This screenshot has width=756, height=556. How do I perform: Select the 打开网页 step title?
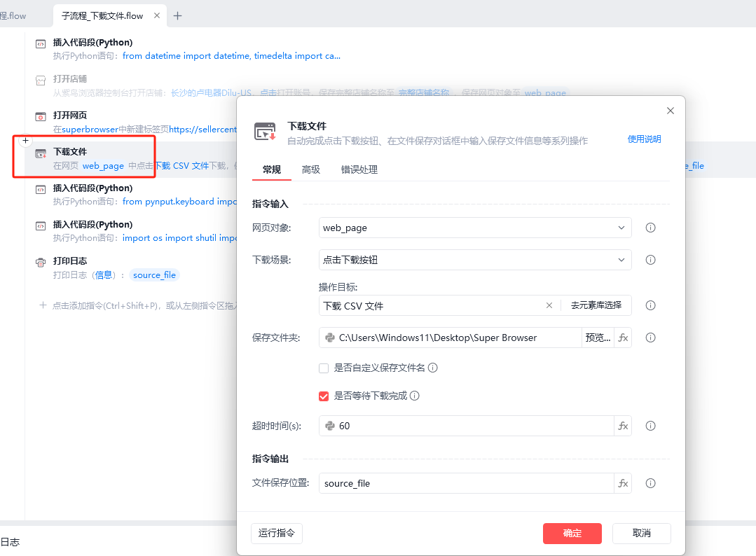coord(70,115)
